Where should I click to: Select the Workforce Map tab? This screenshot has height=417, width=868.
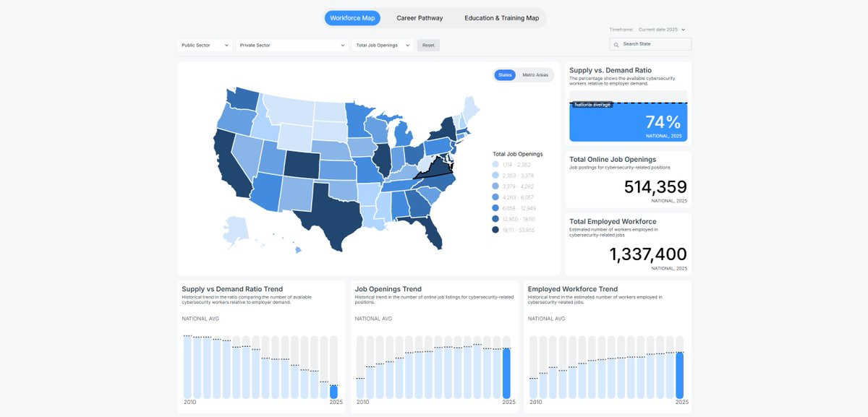click(352, 18)
